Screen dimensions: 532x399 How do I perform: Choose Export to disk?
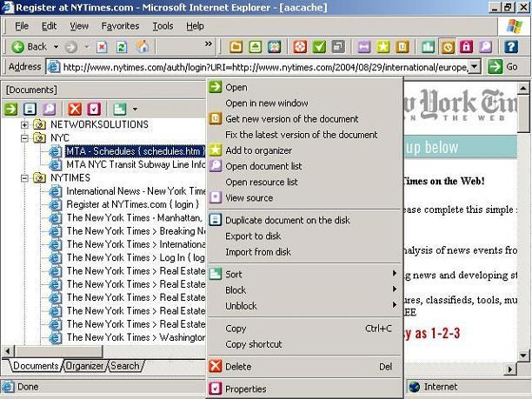click(x=303, y=236)
